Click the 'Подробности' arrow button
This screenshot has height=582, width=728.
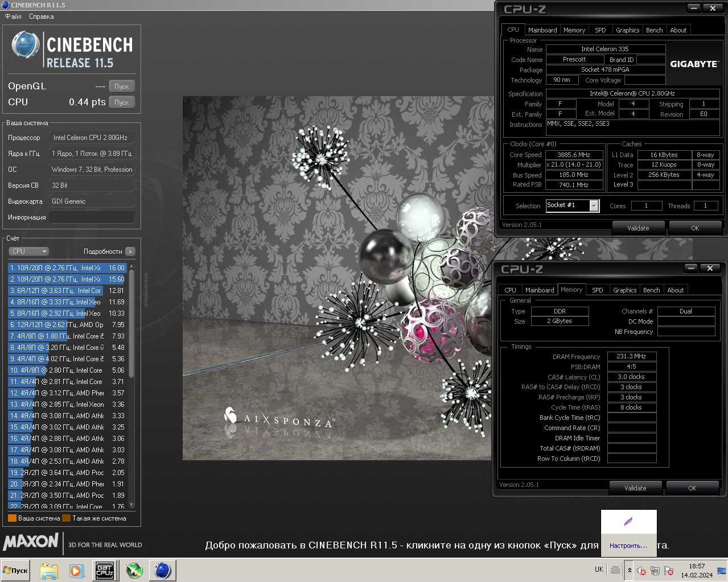click(x=130, y=251)
